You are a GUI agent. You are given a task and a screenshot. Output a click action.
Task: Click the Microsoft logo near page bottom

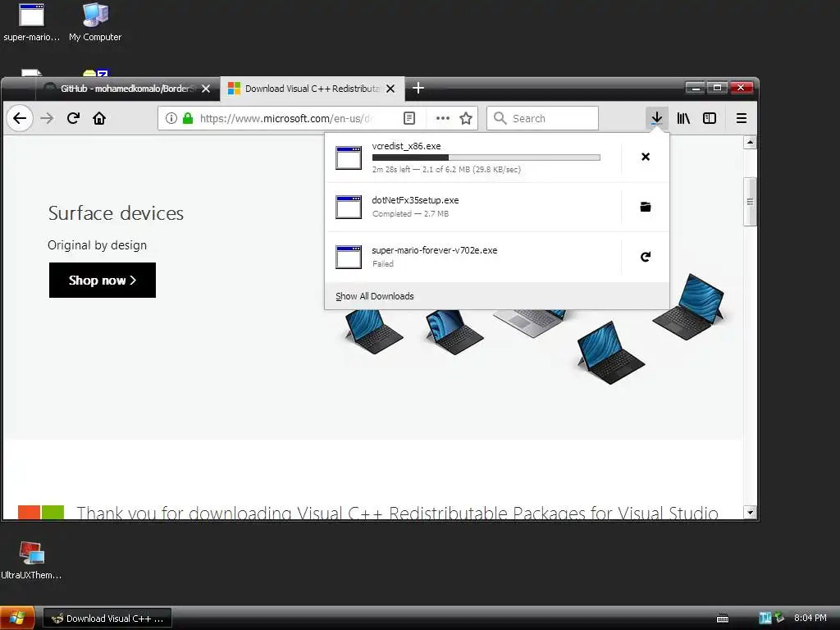pyautogui.click(x=41, y=512)
